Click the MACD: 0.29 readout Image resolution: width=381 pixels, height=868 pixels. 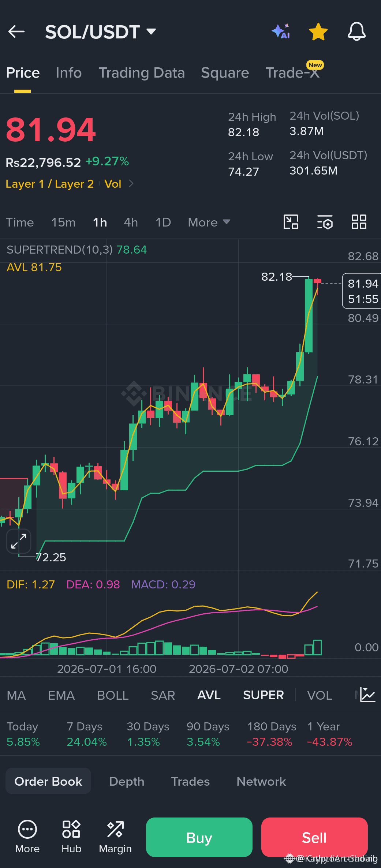tap(163, 584)
